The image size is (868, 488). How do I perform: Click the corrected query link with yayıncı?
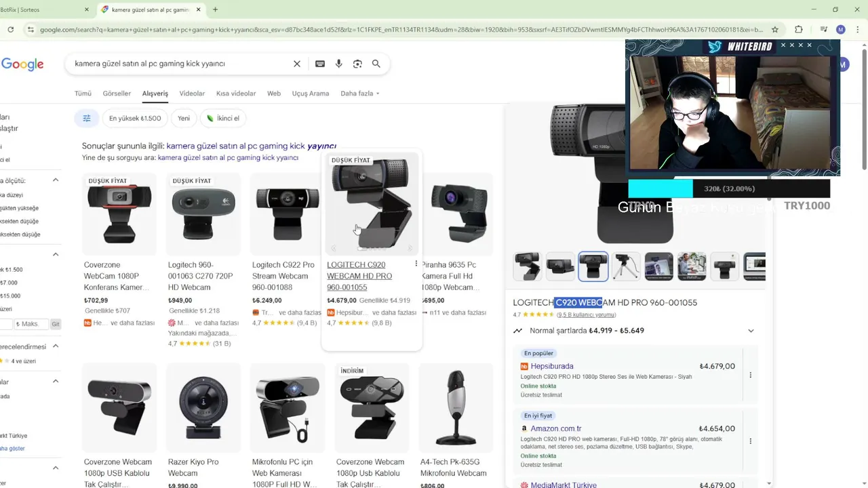(251, 146)
